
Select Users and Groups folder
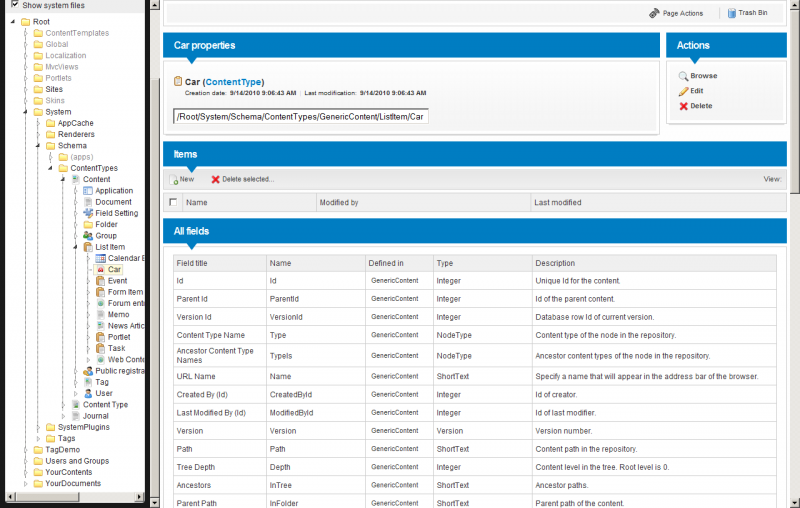(x=77, y=461)
